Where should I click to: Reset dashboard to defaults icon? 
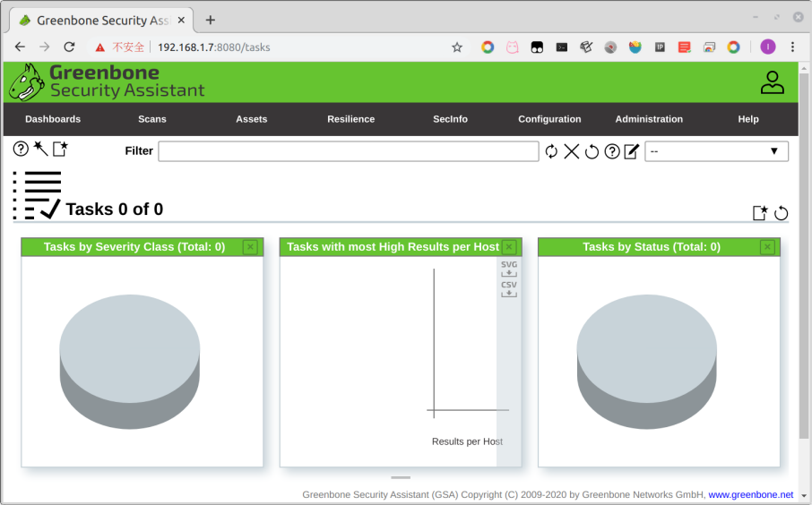point(782,213)
